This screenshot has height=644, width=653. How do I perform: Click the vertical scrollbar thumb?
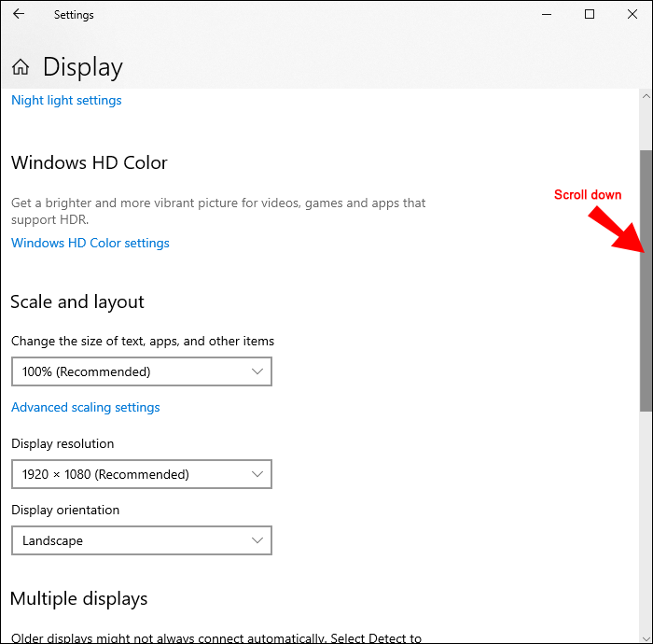[646, 281]
